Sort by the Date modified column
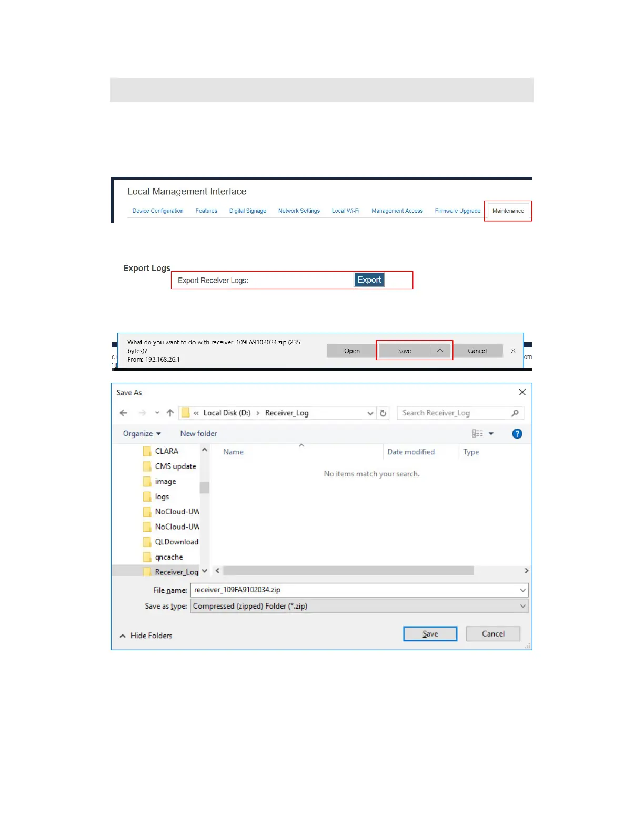 [411, 452]
